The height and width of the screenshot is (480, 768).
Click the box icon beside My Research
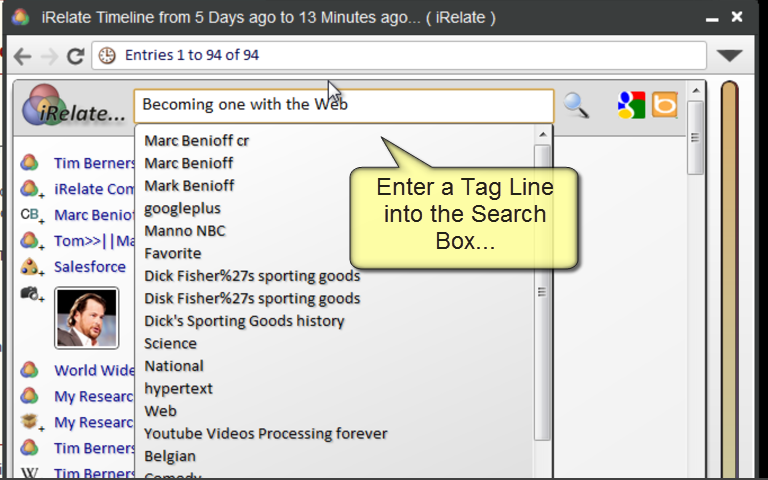(x=31, y=422)
